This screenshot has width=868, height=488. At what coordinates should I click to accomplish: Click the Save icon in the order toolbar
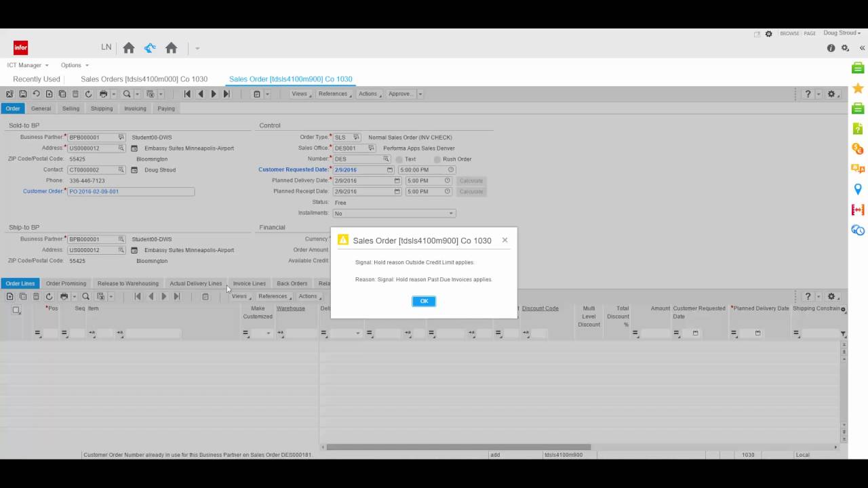(23, 94)
